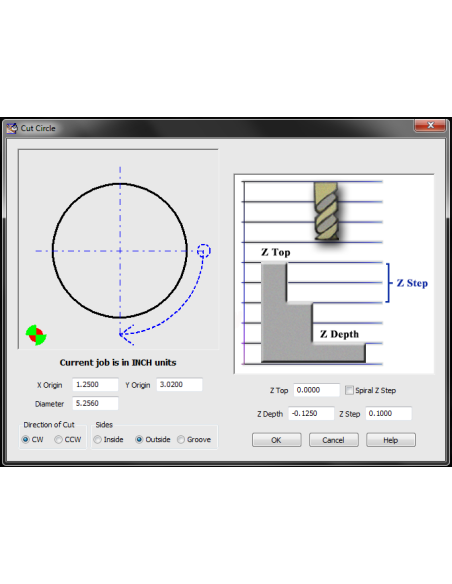Click the Z Step value field
This screenshot has width=452, height=584.
389,413
